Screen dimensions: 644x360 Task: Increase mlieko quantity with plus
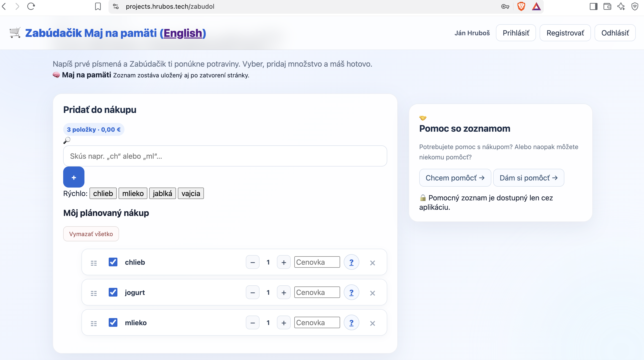pos(284,323)
